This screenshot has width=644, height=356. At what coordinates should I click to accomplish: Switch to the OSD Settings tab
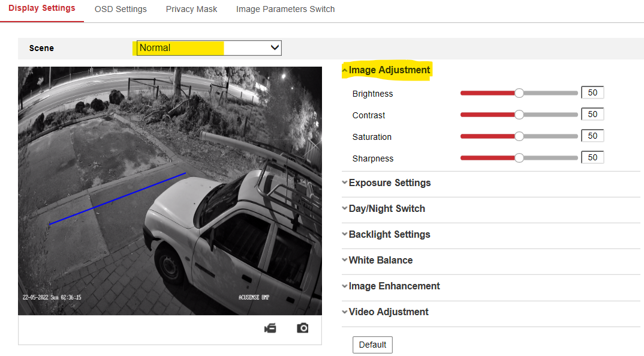[x=121, y=9]
